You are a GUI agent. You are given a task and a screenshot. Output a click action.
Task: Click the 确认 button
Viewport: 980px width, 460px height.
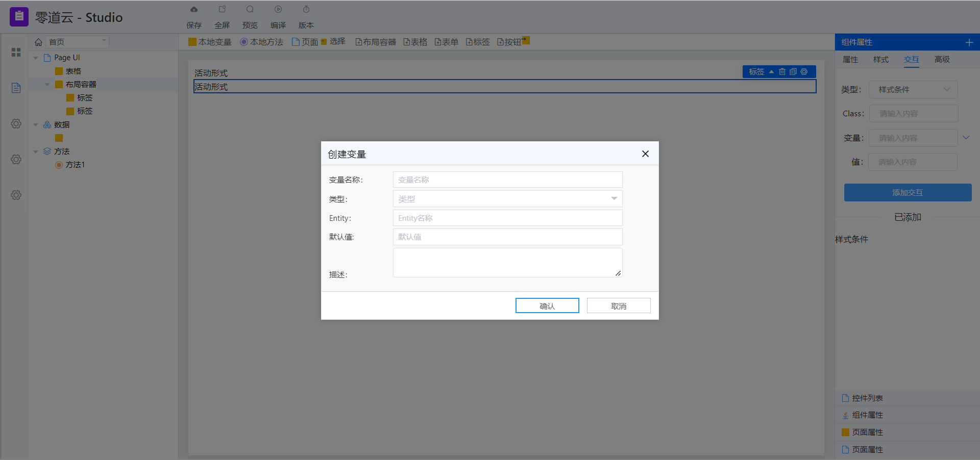click(x=547, y=305)
